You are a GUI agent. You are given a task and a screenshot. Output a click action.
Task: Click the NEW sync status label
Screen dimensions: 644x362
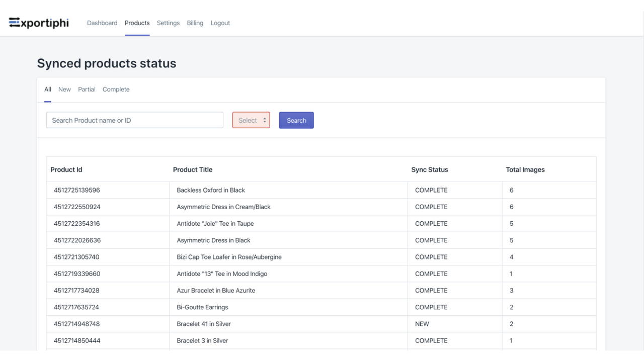coord(422,324)
